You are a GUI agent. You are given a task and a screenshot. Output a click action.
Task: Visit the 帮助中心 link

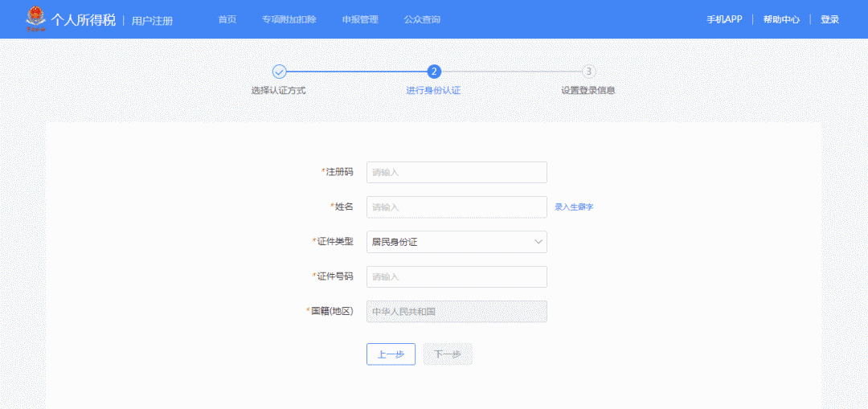click(x=781, y=19)
